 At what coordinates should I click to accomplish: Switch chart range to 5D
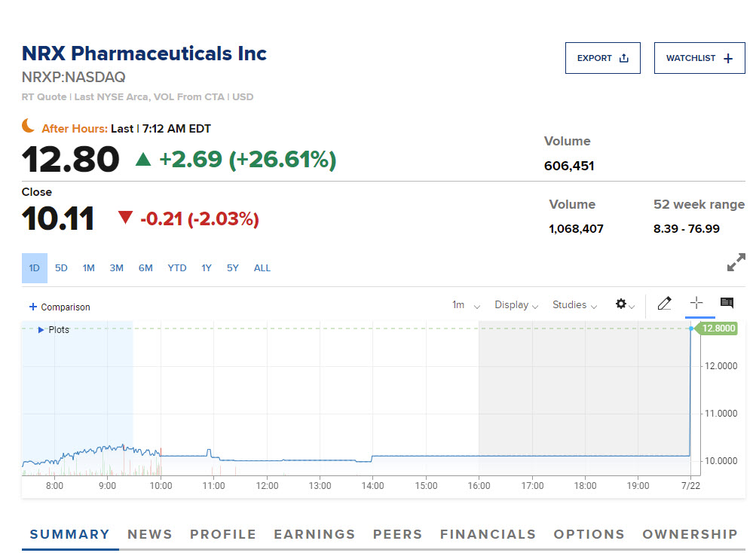click(61, 268)
